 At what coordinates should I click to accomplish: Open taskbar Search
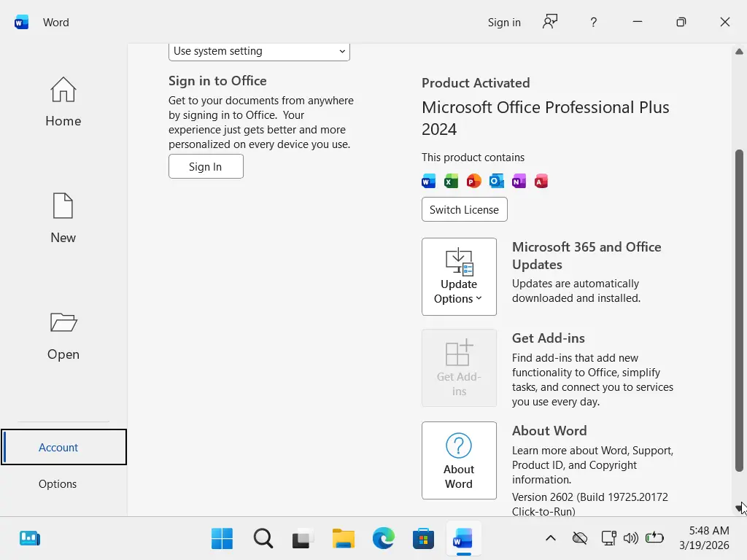click(263, 539)
